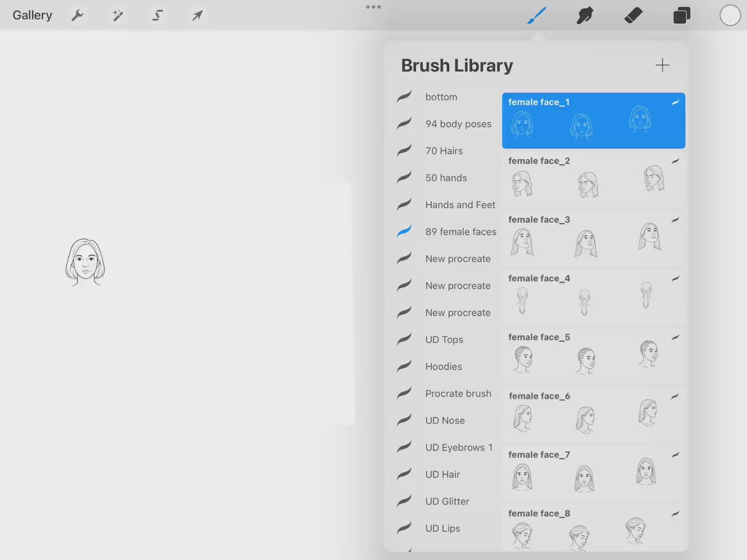Open the Adjustments magic wand tool

point(117,15)
